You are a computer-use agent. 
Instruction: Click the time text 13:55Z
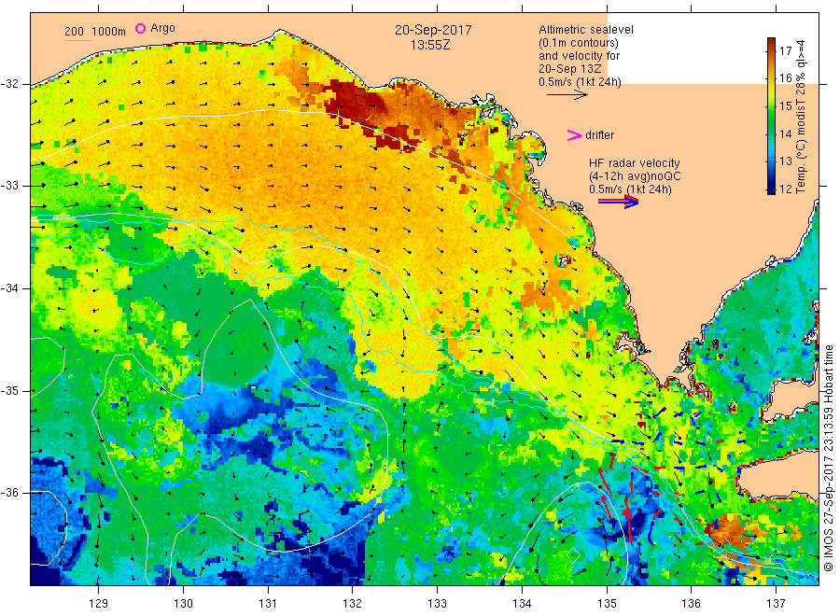pyautogui.click(x=430, y=45)
